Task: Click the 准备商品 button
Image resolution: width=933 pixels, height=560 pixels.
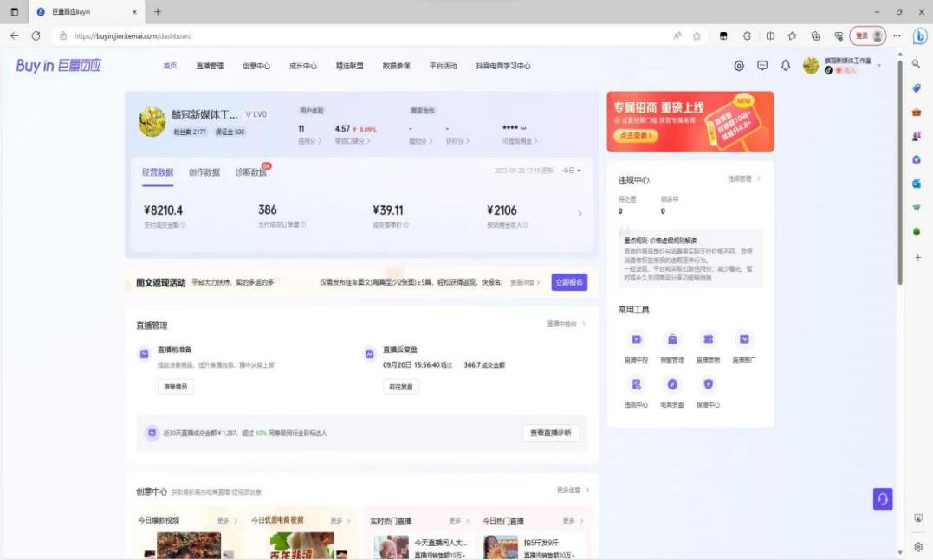Action: pyautogui.click(x=175, y=387)
